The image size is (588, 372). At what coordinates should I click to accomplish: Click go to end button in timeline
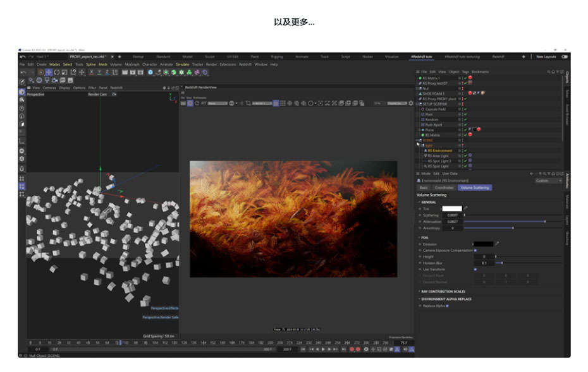pyautogui.click(x=343, y=349)
